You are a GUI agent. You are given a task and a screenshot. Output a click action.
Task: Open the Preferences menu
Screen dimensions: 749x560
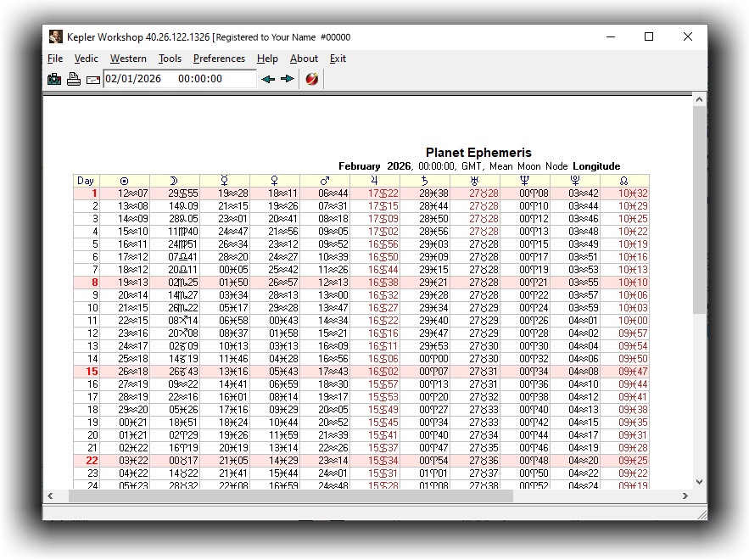click(219, 59)
